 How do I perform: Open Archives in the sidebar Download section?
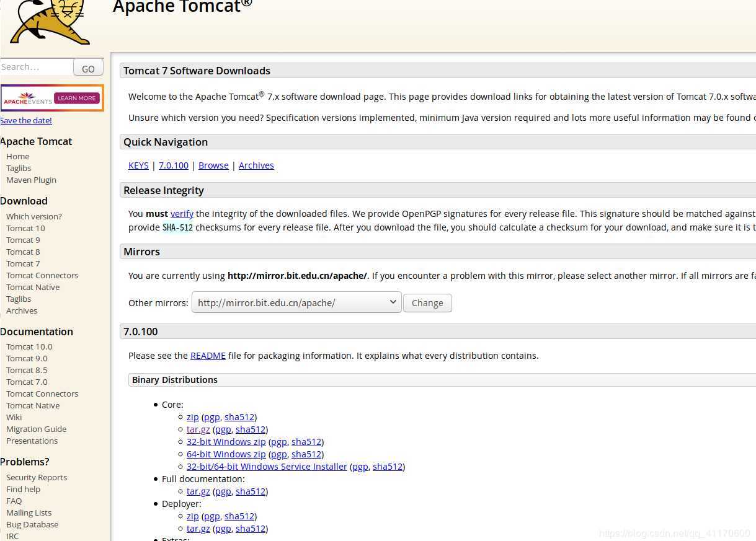[x=22, y=310]
